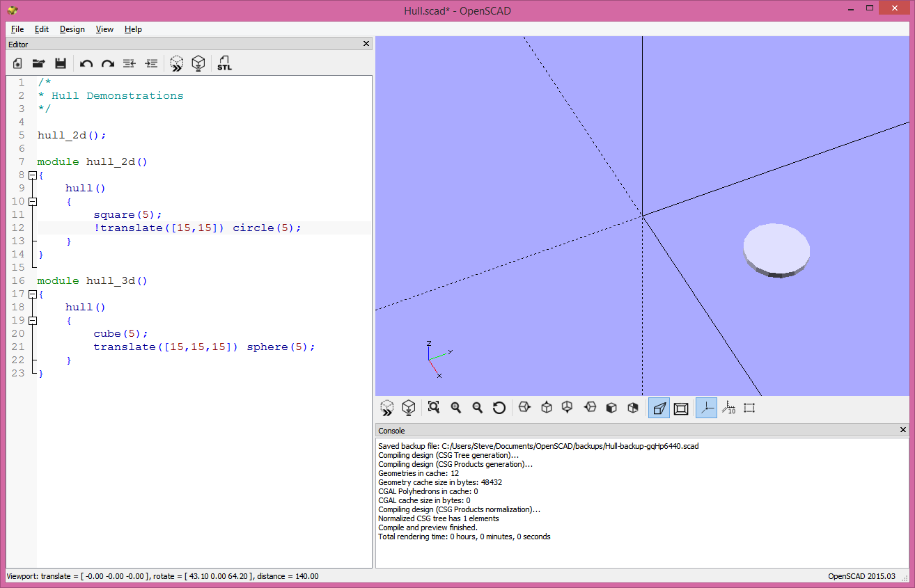Screen dimensions: 915x588
Task: Collapse the hull_2d module code block
Action: click(32, 175)
